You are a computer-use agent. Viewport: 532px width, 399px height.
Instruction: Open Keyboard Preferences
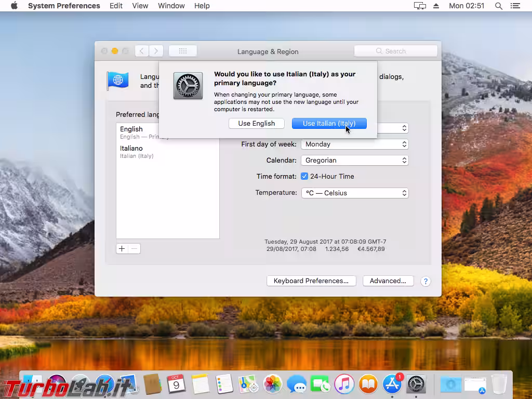[x=311, y=281]
